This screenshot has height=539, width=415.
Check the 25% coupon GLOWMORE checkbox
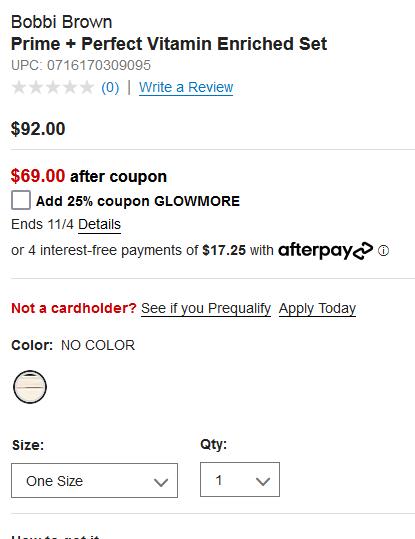tap(21, 200)
